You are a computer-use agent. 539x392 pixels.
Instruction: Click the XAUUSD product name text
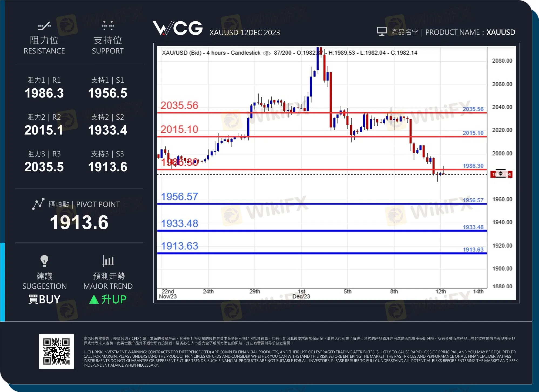pos(501,32)
